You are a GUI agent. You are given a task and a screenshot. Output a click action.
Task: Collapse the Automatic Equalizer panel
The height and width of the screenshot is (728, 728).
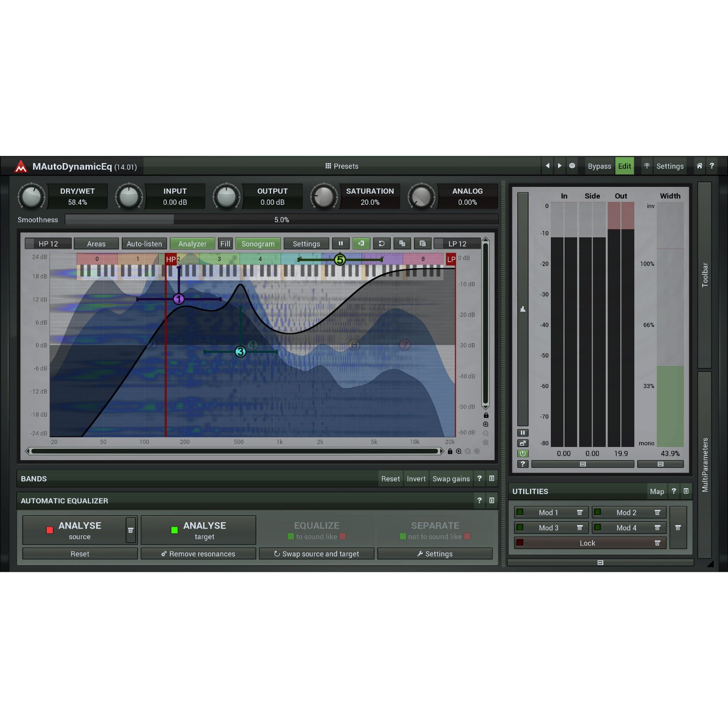tap(492, 500)
